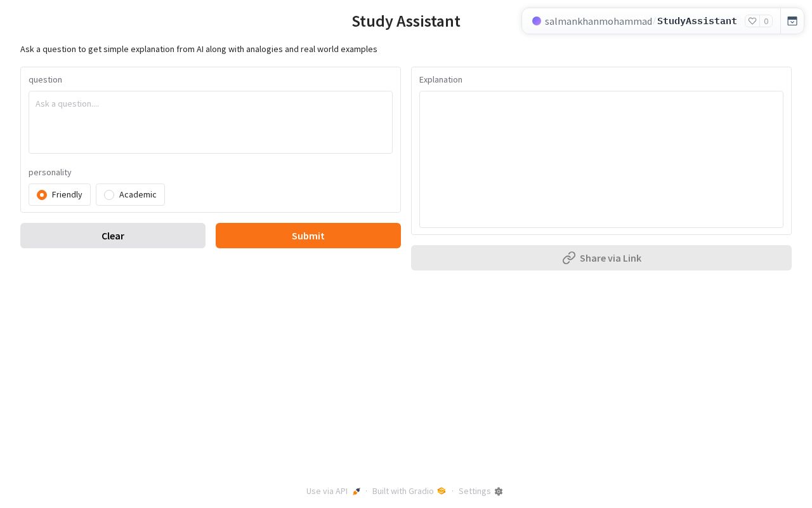Open Settings from the footer
Viewport: 812px width, 508px height.
tap(480, 491)
